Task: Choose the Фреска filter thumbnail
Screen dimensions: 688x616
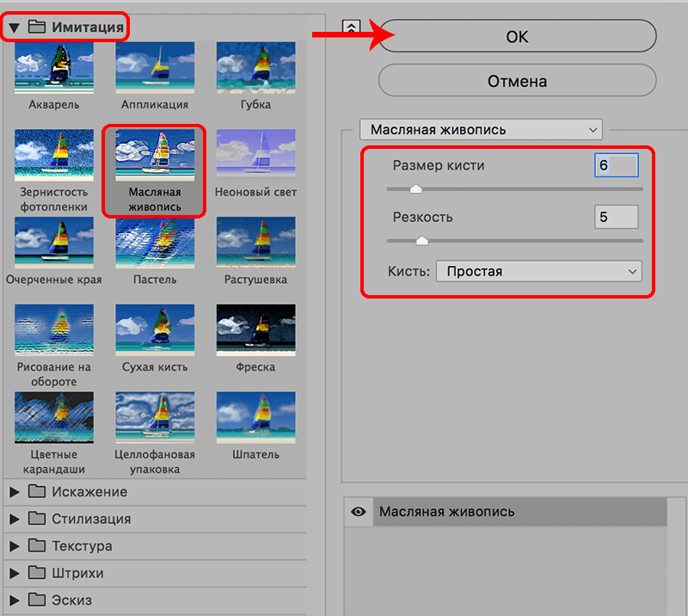Action: pos(255,330)
